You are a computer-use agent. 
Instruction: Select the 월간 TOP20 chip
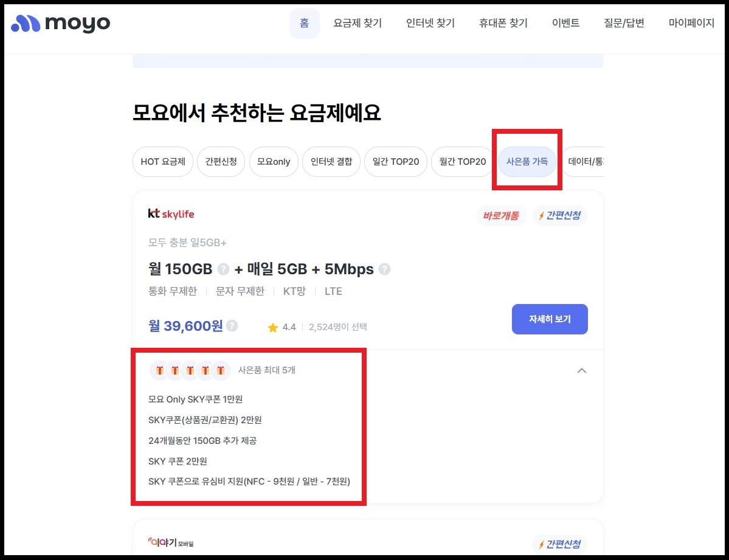click(461, 162)
